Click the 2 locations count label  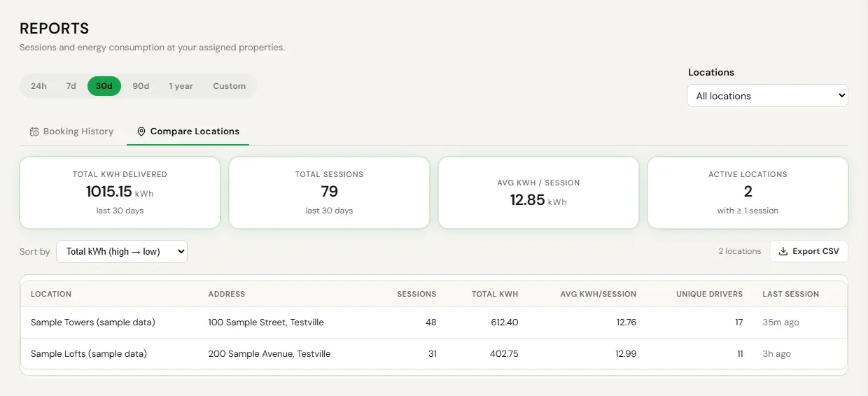click(x=739, y=251)
